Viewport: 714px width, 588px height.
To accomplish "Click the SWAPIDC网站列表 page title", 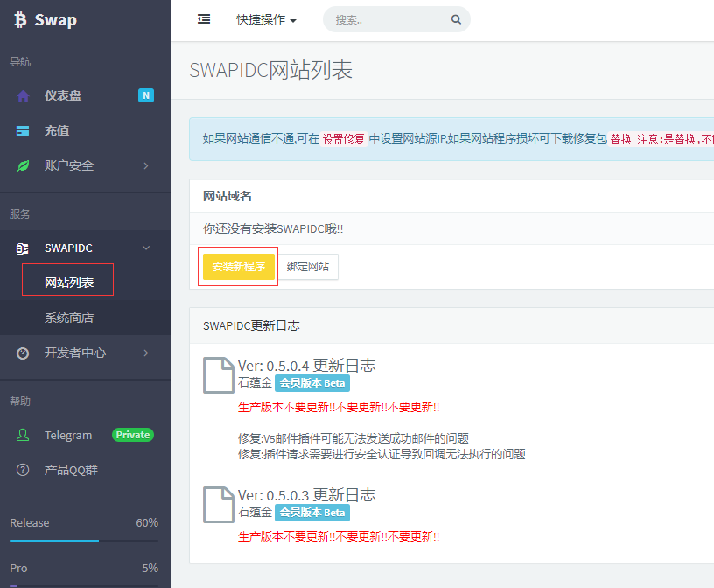I will [271, 70].
